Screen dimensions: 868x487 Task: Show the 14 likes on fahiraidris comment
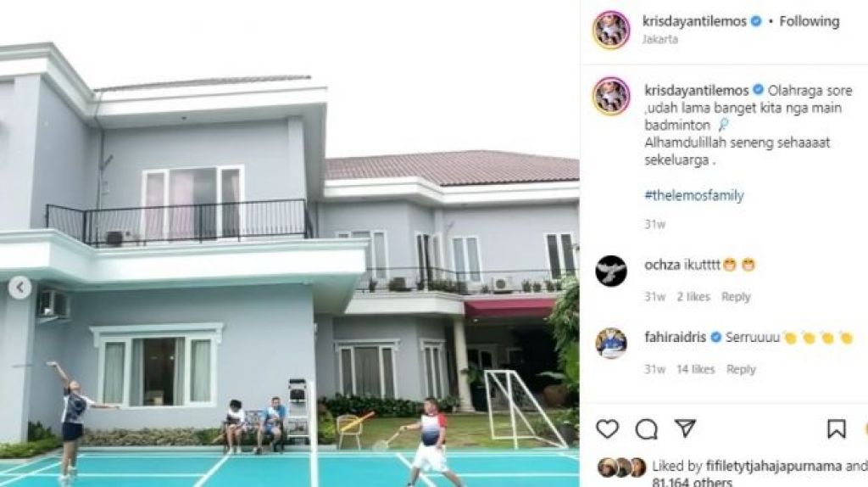[695, 369]
